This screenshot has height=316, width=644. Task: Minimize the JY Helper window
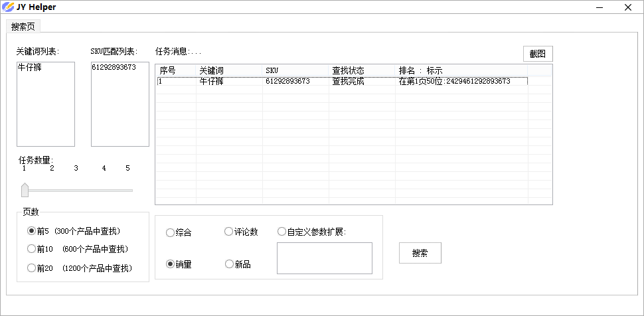(x=600, y=7)
